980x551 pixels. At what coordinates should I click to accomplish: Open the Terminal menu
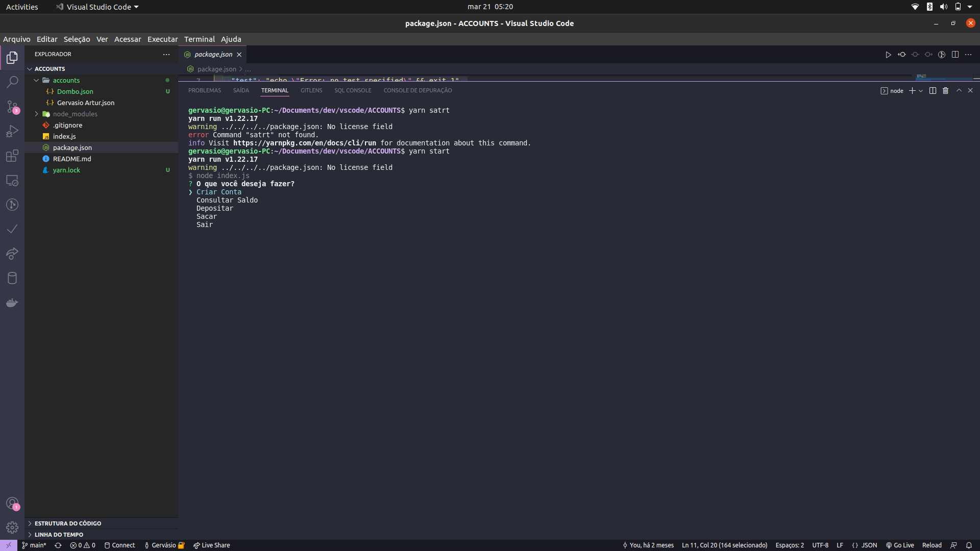(199, 39)
